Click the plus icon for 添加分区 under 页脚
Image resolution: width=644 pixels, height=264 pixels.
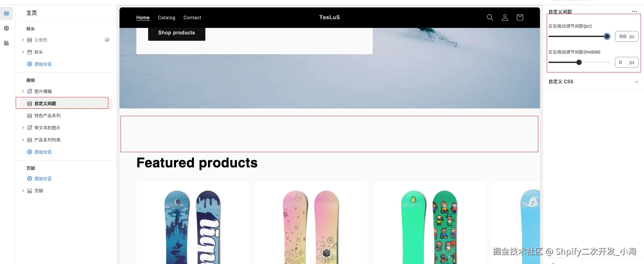(30, 178)
